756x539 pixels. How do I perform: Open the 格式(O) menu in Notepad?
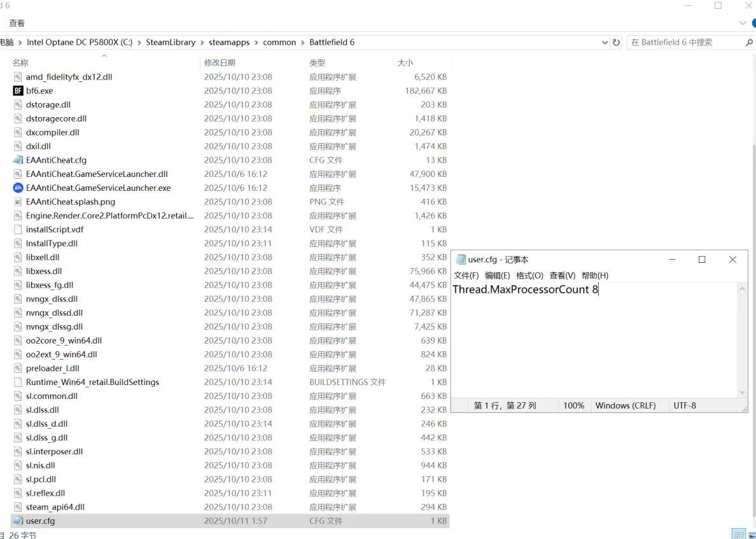pos(529,276)
